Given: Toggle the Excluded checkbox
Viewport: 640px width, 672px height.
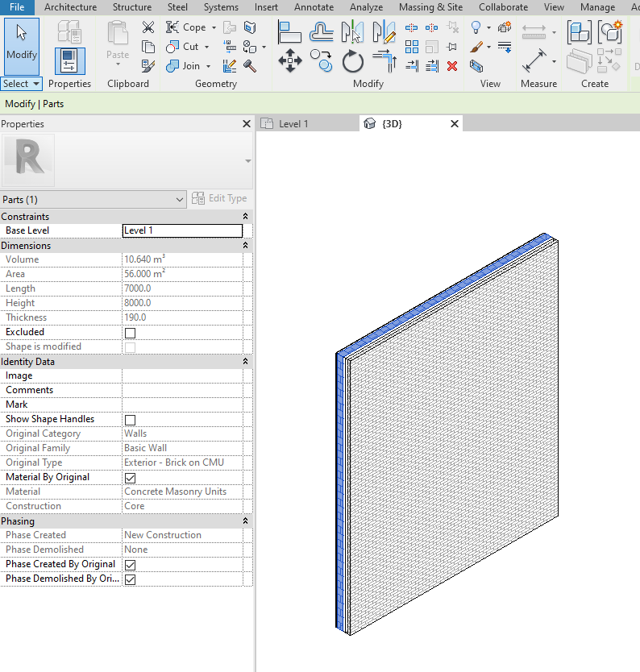Looking at the screenshot, I should click(131, 333).
